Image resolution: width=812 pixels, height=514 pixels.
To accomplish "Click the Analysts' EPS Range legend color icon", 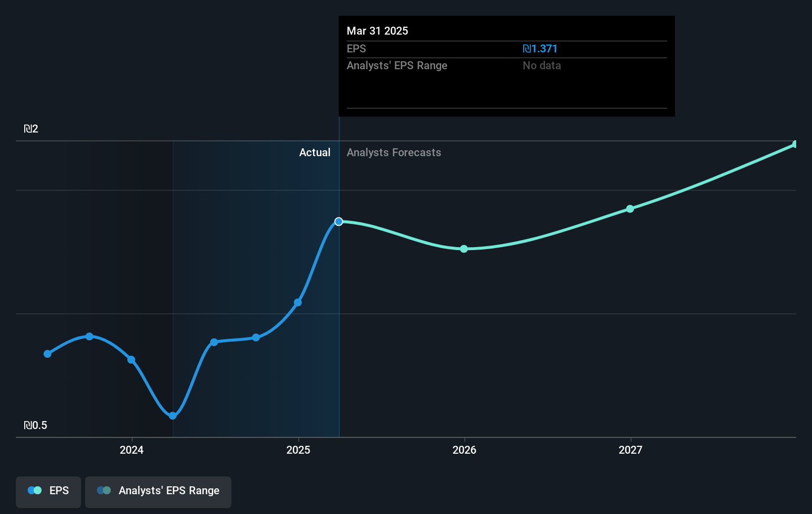I will pyautogui.click(x=104, y=490).
